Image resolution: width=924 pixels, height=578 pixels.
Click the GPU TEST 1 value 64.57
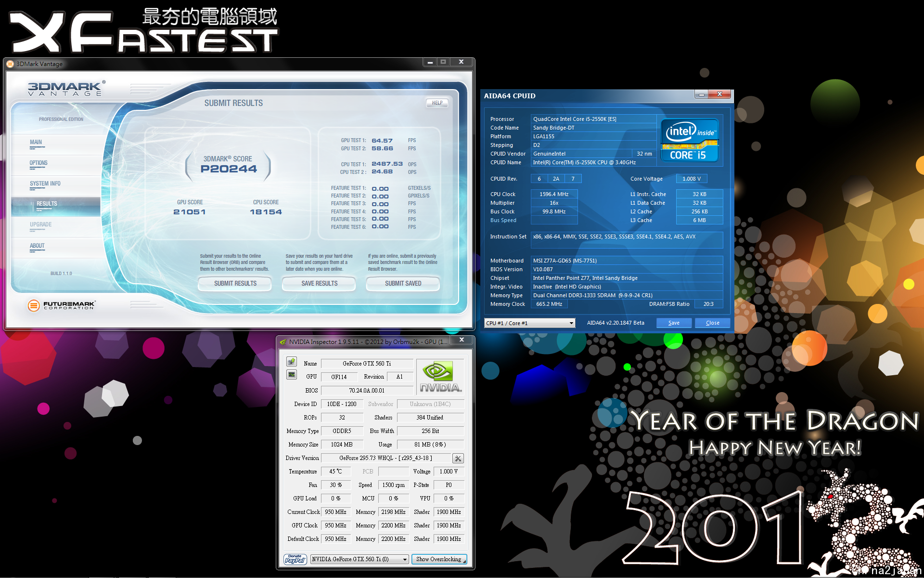[382, 141]
